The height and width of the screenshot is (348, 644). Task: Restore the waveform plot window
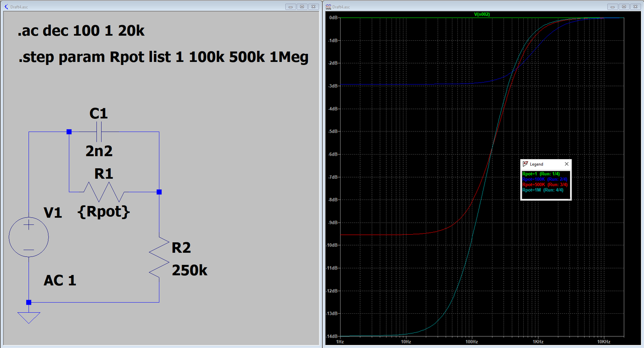tap(624, 7)
